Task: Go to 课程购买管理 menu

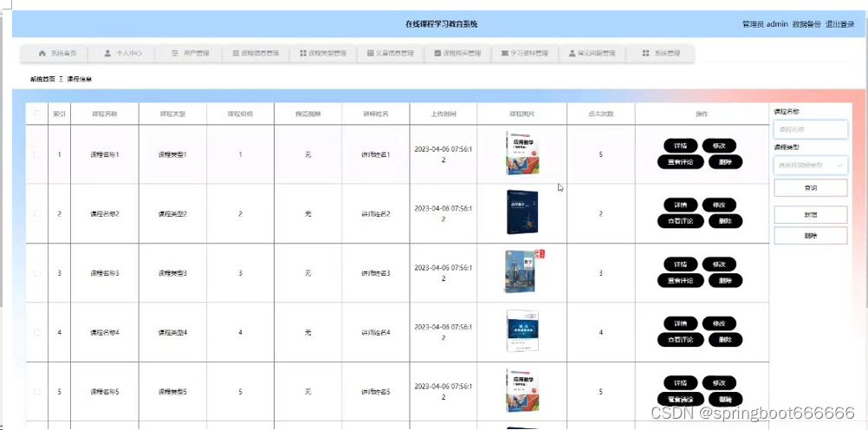Action: coord(457,54)
